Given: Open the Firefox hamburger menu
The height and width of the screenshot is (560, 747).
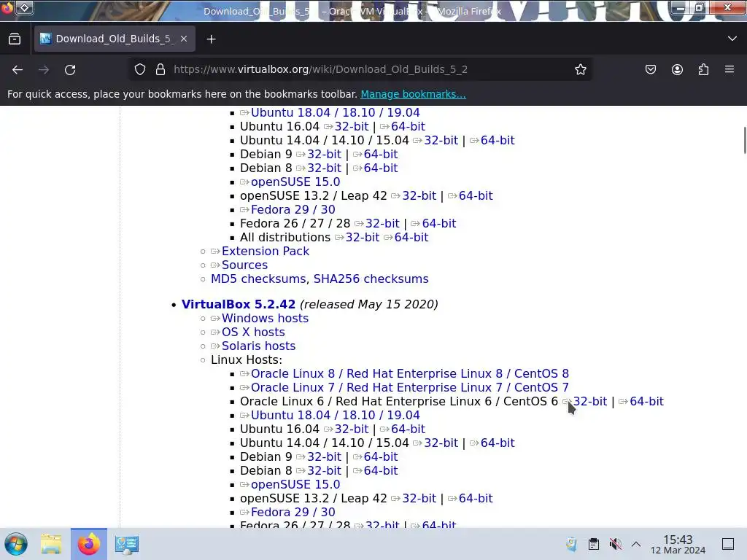Looking at the screenshot, I should point(729,69).
